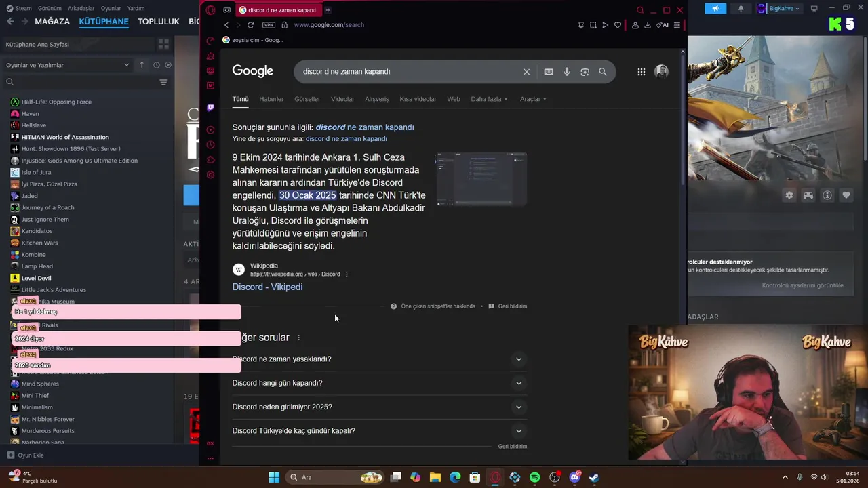Image resolution: width=868 pixels, height=488 pixels.
Task: Open the Windows Start menu
Action: (x=274, y=477)
